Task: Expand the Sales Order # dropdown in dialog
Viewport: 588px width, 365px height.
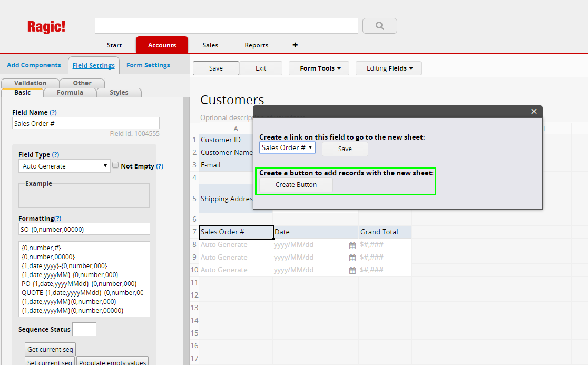Action: click(x=287, y=148)
